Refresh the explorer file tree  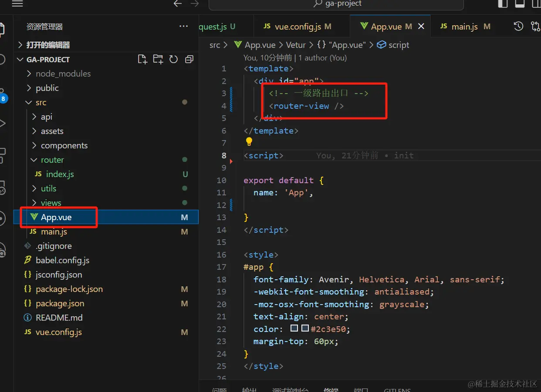[173, 60]
